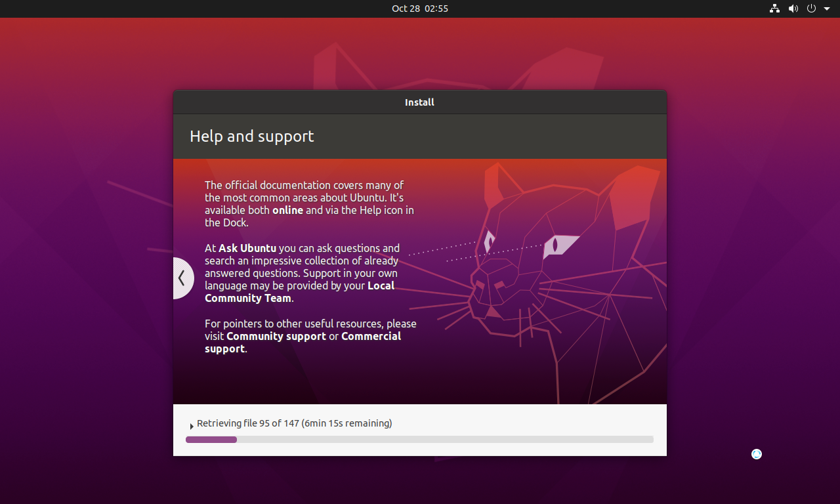Open the clock showing Oct 28 02:55
The image size is (840, 504).
(x=420, y=9)
